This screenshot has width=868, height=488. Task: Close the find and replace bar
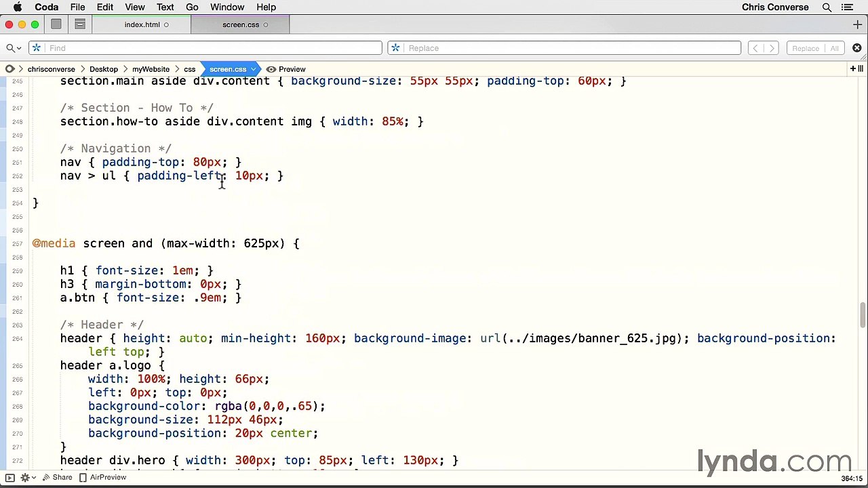click(x=857, y=48)
